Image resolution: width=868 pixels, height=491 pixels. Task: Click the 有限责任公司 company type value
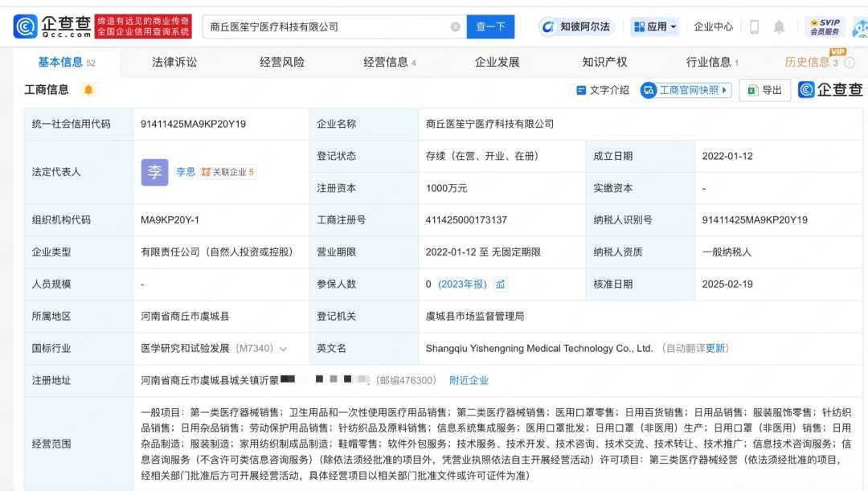click(x=216, y=252)
